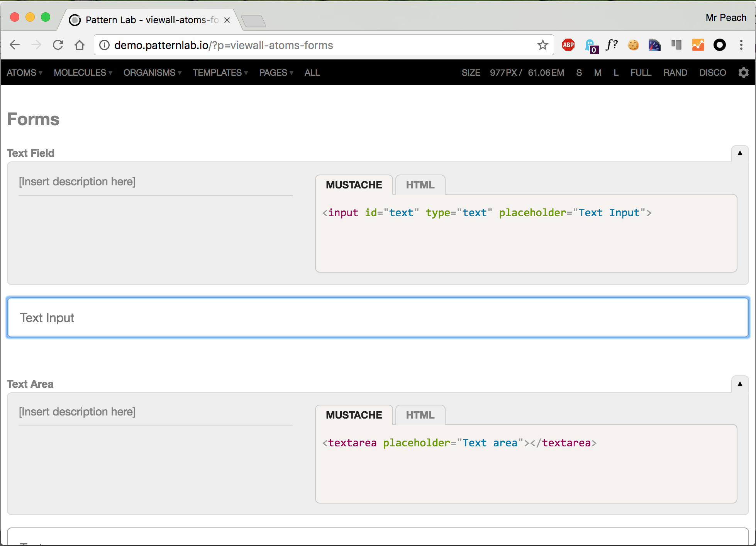Open the cookie extension icon

pos(633,45)
